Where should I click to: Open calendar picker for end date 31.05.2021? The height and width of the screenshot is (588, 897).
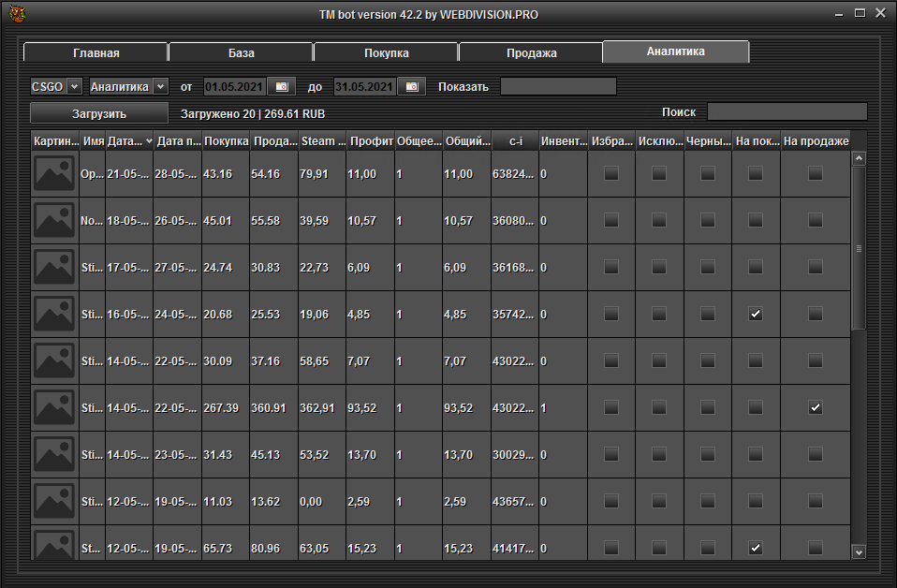point(412,87)
